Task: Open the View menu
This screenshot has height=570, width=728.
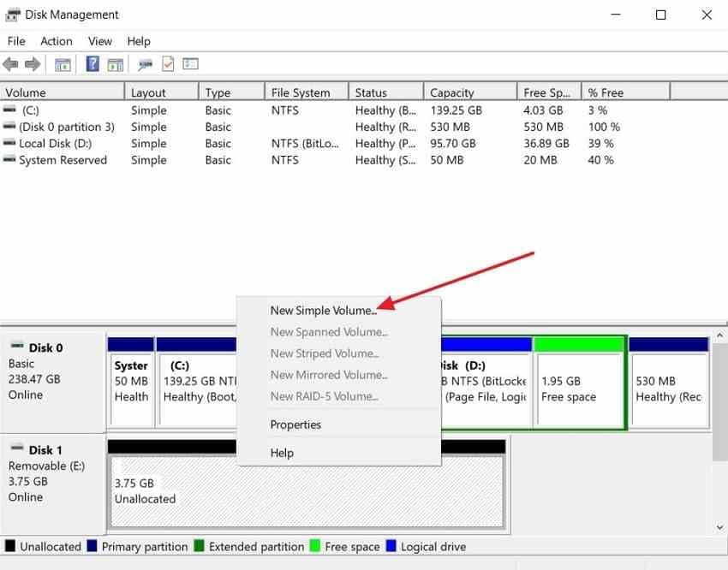Action: coord(100,41)
